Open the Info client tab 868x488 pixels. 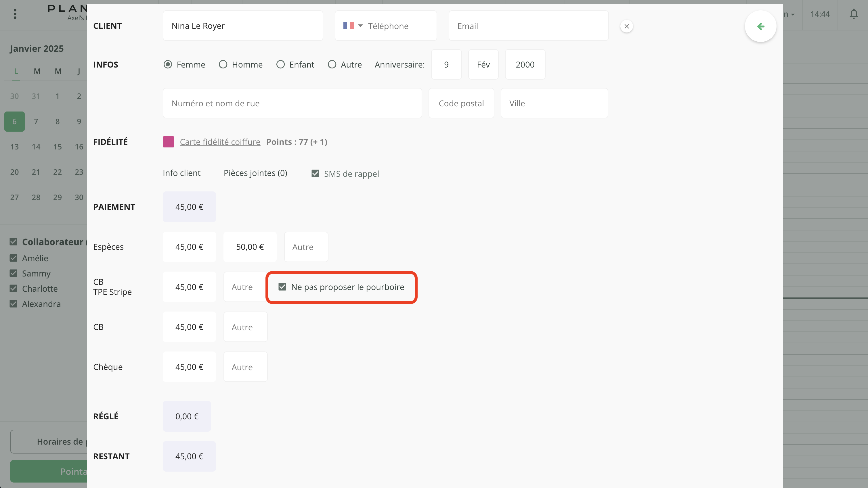click(x=181, y=173)
